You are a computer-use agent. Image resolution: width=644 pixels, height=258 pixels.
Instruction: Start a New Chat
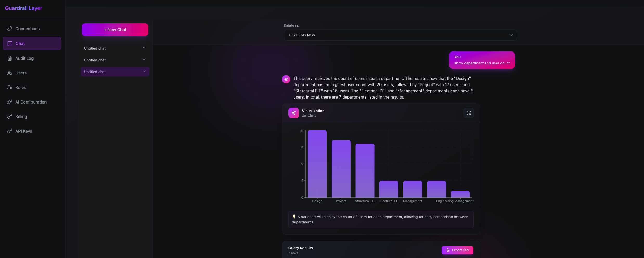[115, 30]
